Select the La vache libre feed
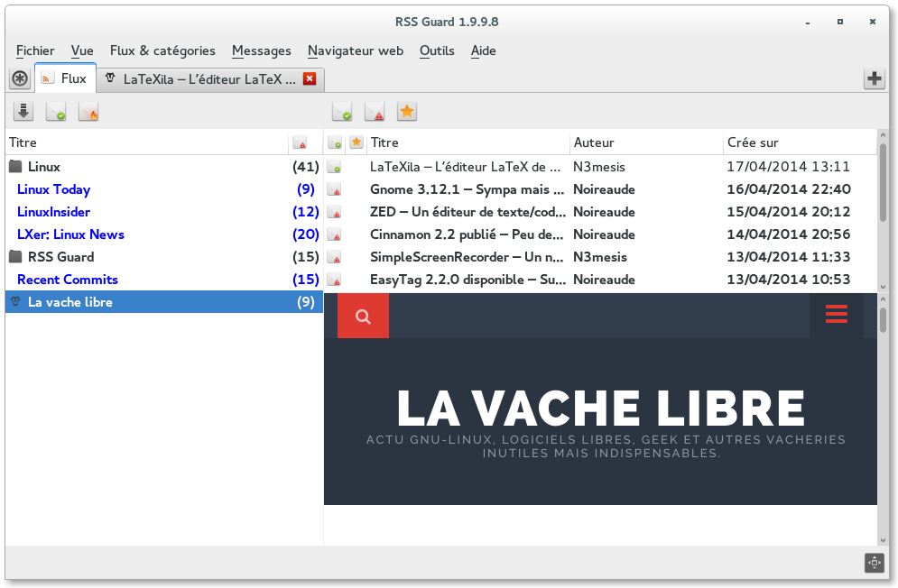Image resolution: width=898 pixels, height=588 pixels. pyautogui.click(x=164, y=302)
